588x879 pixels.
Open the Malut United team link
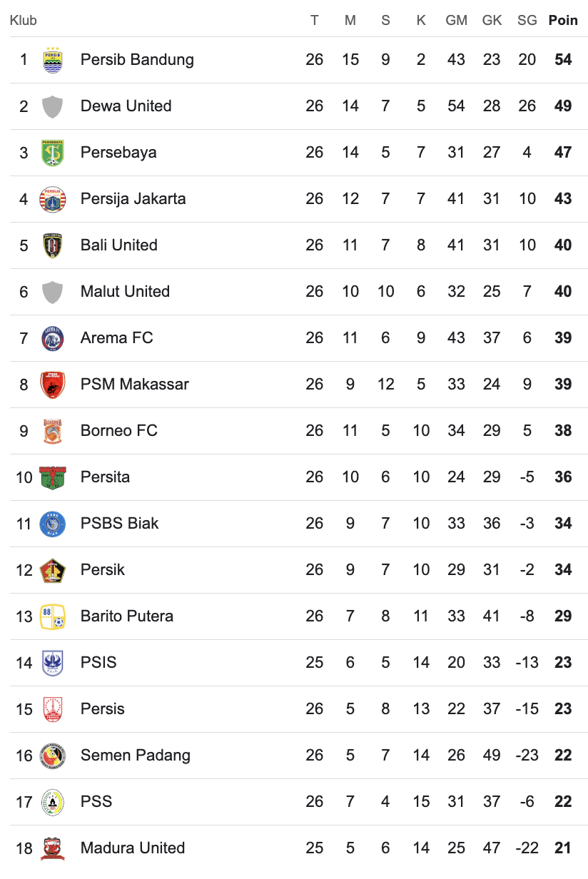[x=125, y=292]
